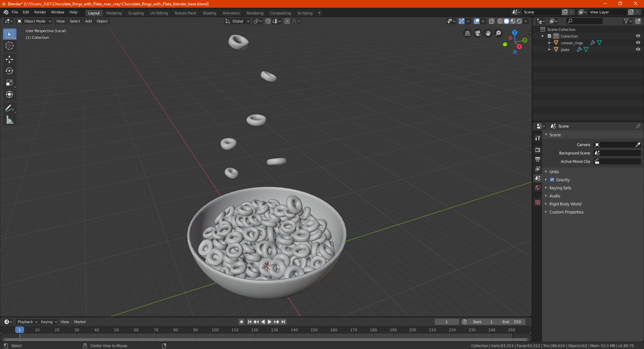The image size is (644, 349).
Task: Toggle proportional editing
Action: (287, 21)
